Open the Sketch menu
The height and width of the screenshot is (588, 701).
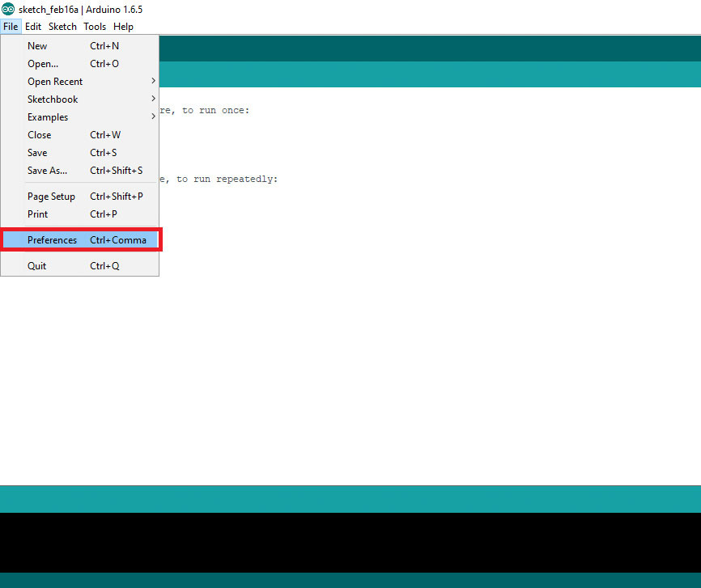[62, 27]
